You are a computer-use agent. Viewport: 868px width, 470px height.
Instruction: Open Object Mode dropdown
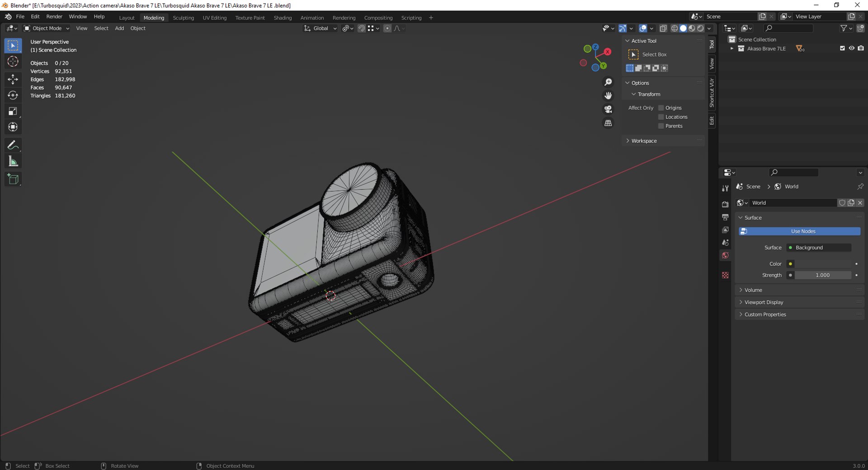(x=47, y=28)
